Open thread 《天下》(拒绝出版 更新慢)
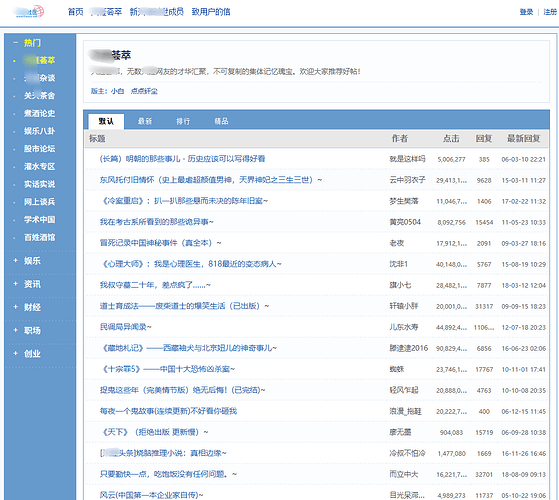This screenshot has width=559, height=500. click(x=154, y=432)
